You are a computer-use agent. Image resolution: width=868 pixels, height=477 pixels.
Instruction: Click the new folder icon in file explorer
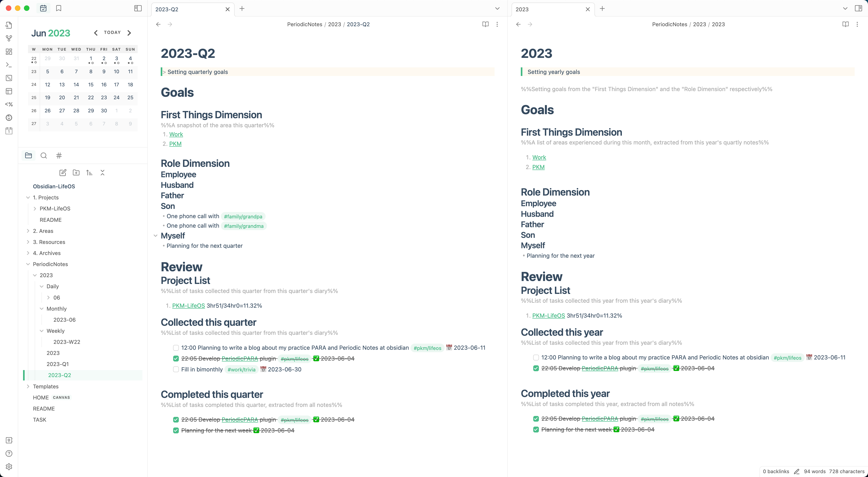pyautogui.click(x=76, y=172)
